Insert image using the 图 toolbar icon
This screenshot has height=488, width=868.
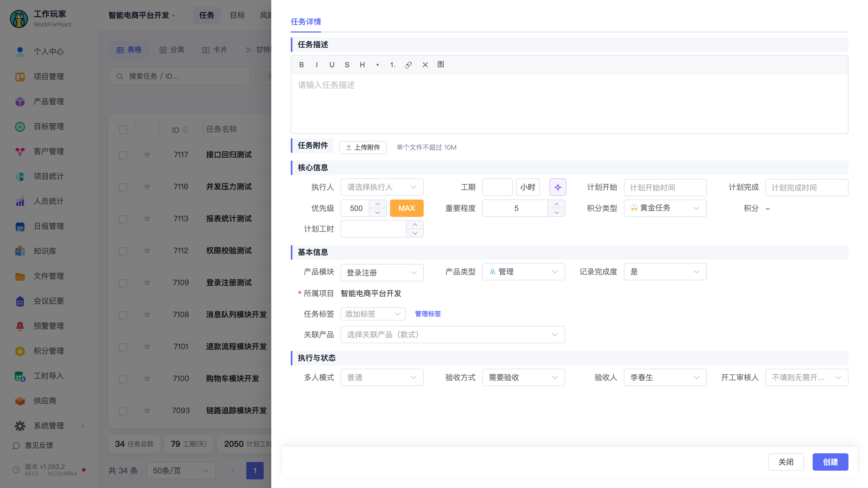coord(441,65)
